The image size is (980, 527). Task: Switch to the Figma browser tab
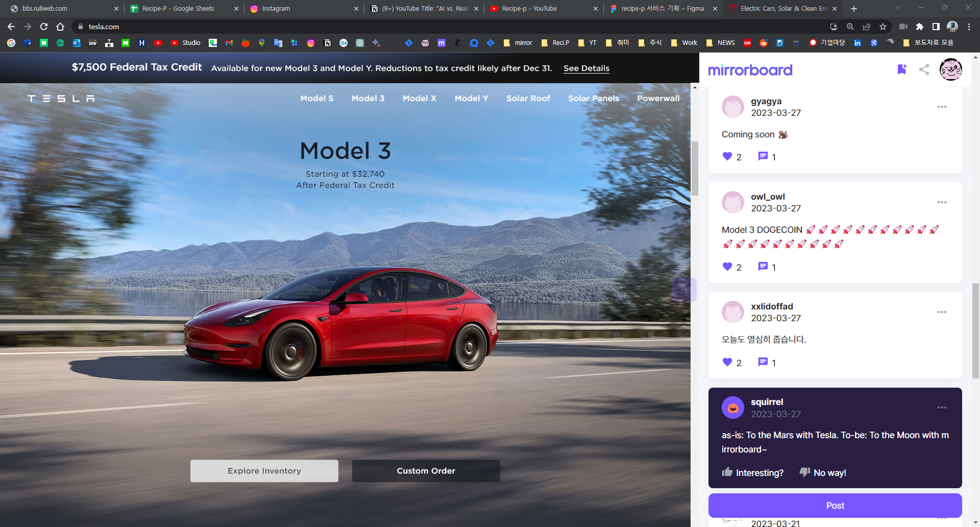pyautogui.click(x=663, y=9)
